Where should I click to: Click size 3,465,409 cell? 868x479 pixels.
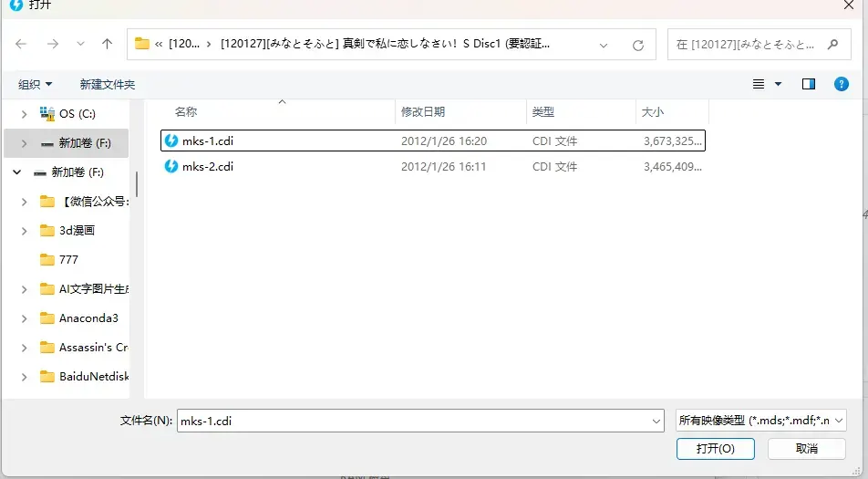pyautogui.click(x=673, y=167)
